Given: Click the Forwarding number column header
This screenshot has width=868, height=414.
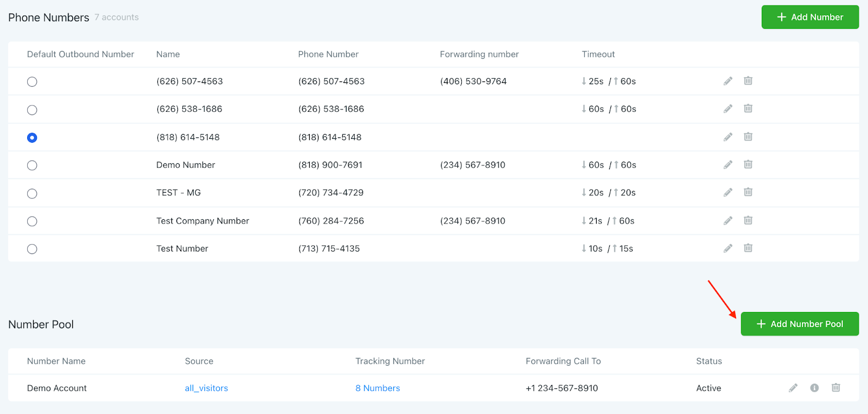Looking at the screenshot, I should pyautogui.click(x=479, y=54).
